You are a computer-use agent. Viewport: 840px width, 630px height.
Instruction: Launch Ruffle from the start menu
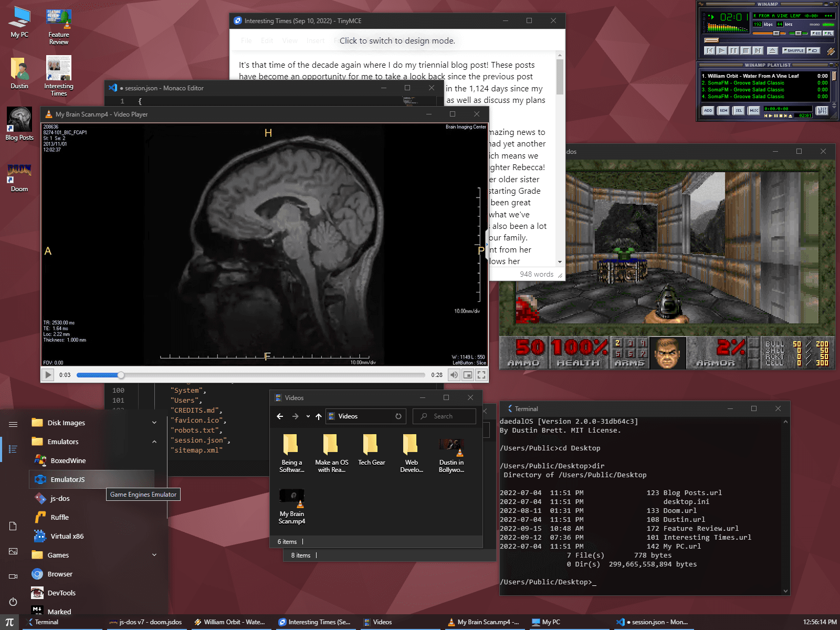(x=59, y=517)
